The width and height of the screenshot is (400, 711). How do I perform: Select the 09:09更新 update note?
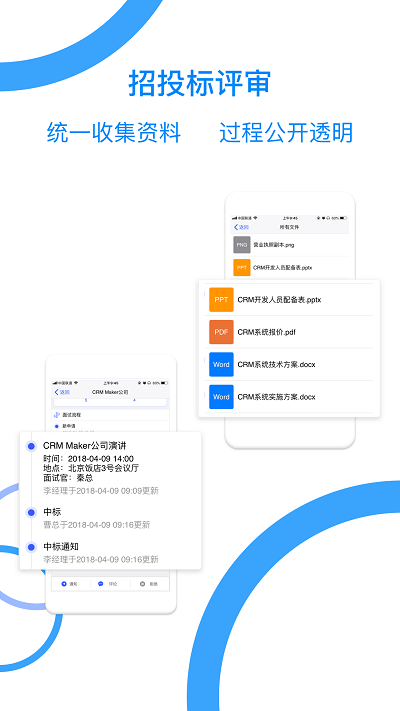[x=101, y=491]
